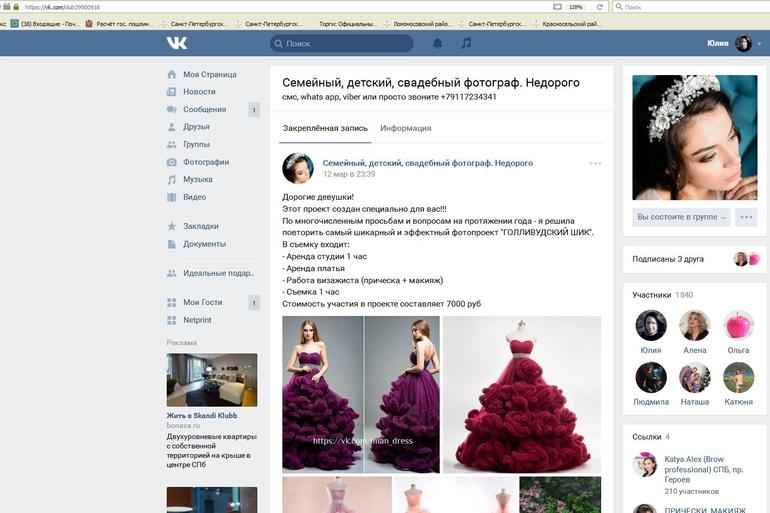Open member Алена's avatar
The image size is (770, 513).
pyautogui.click(x=694, y=326)
